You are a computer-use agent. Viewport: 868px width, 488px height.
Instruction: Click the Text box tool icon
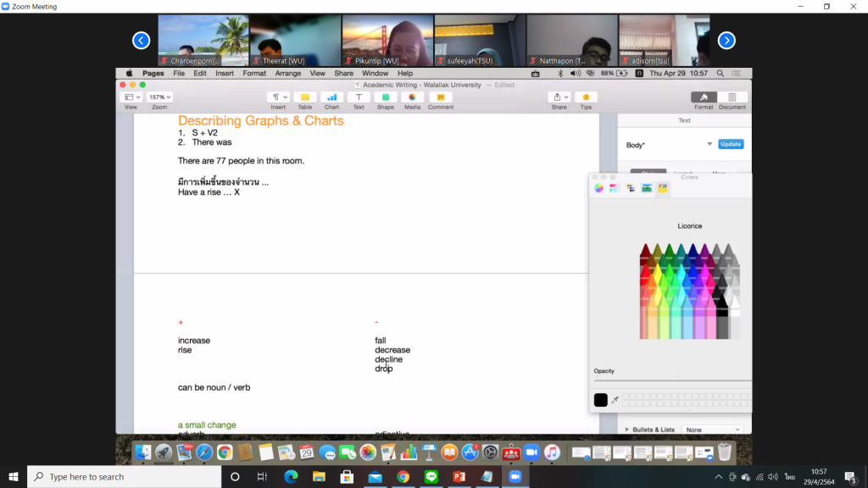click(x=359, y=97)
